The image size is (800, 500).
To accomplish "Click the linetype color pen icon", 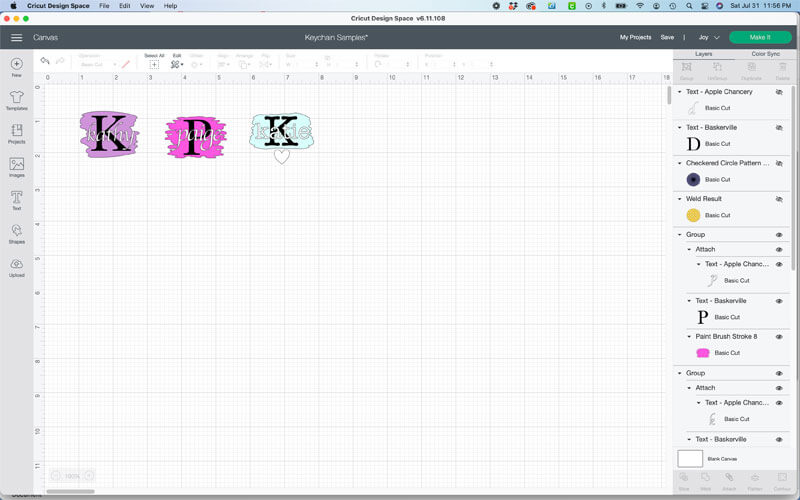I will tap(126, 64).
